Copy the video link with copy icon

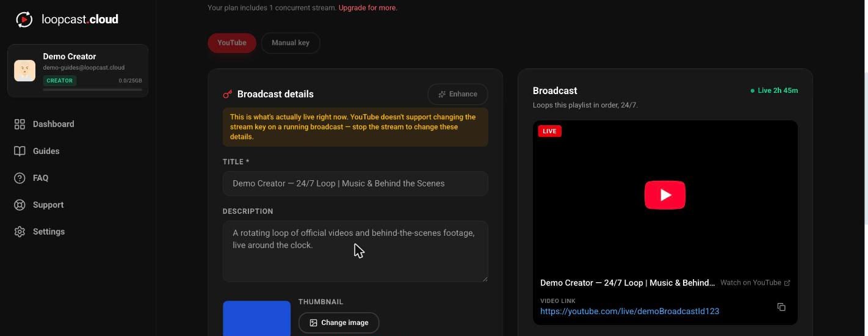(x=781, y=307)
